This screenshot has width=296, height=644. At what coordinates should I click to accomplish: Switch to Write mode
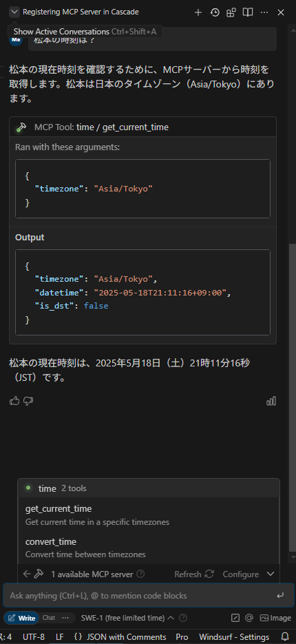(x=22, y=618)
